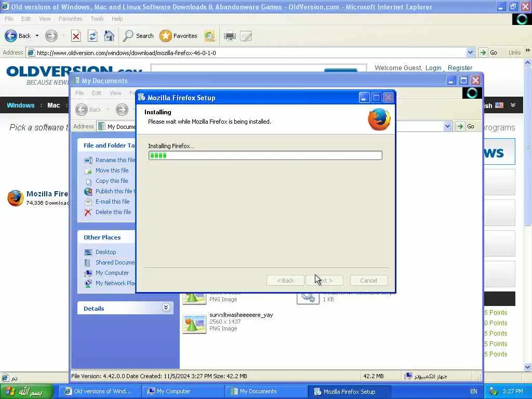Image resolution: width=532 pixels, height=399 pixels.
Task: Expand the IE Links toolbar chevron
Action: click(x=528, y=50)
